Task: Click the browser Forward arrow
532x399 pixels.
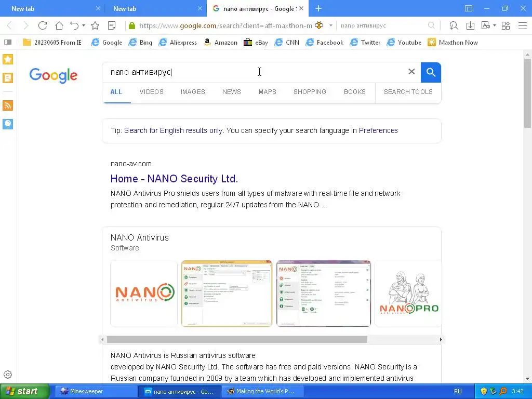Action: coord(26,25)
